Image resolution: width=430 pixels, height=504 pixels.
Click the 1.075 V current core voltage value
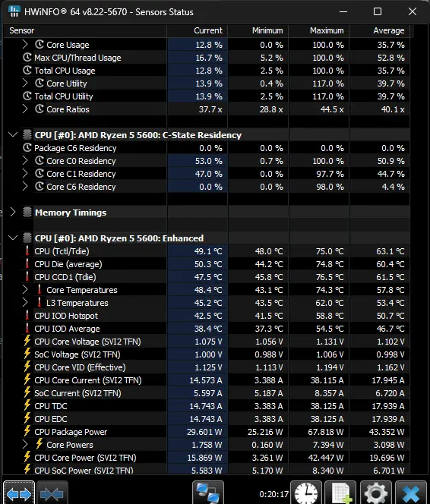tap(208, 342)
